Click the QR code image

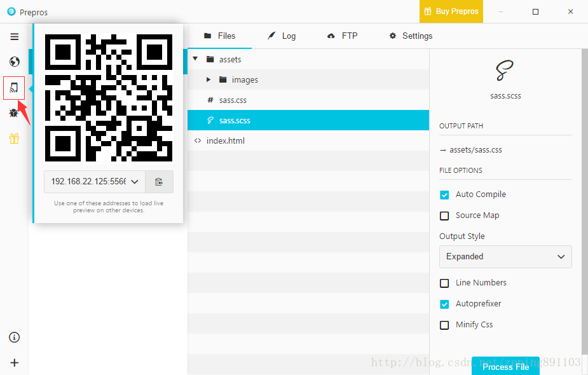[109, 98]
